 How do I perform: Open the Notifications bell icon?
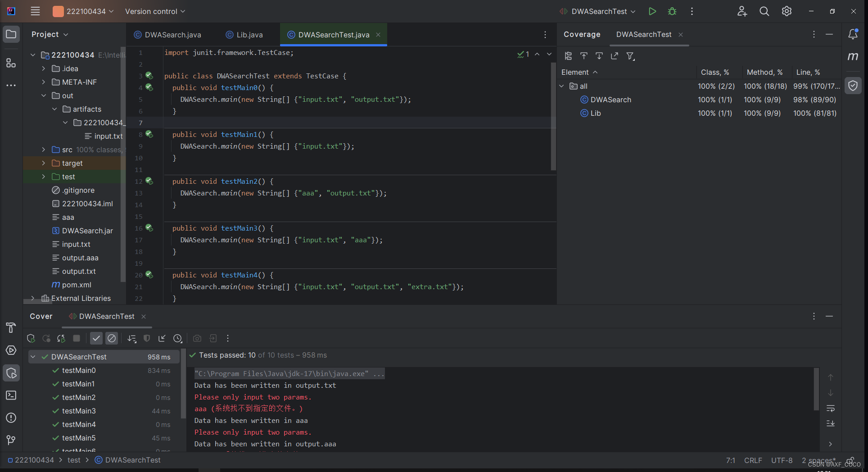(853, 34)
